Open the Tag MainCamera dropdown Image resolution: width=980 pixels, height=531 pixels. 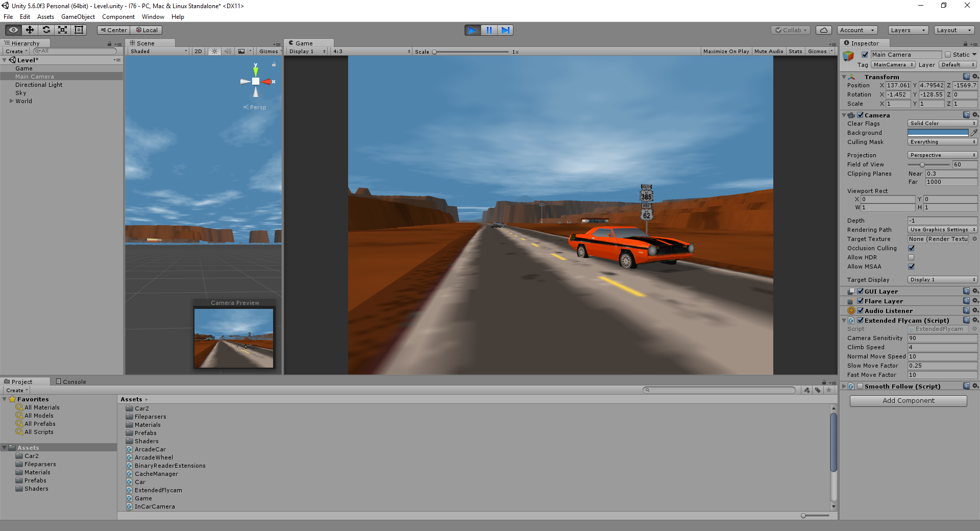(x=893, y=65)
